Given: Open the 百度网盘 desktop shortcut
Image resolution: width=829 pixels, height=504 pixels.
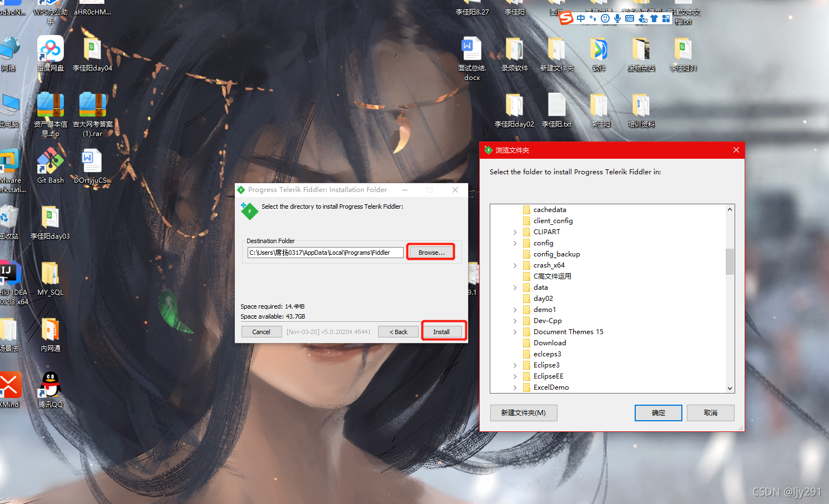Looking at the screenshot, I should click(x=51, y=54).
